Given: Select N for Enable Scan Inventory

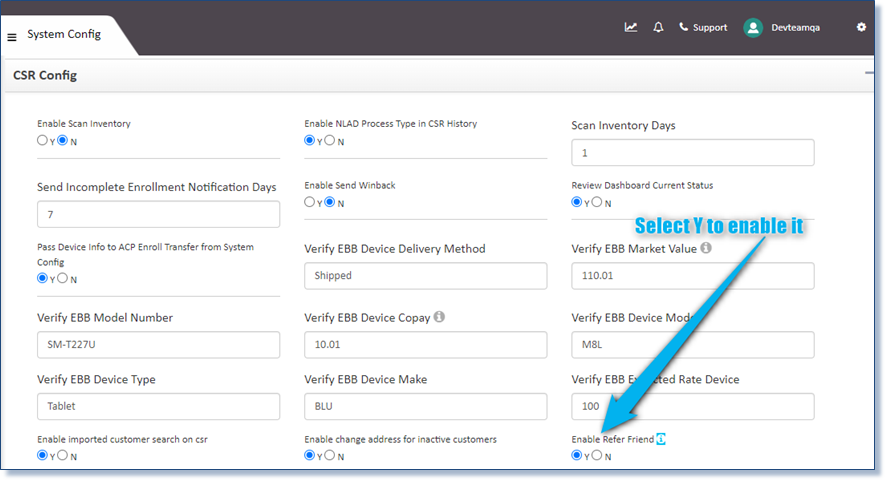Looking at the screenshot, I should tap(63, 140).
